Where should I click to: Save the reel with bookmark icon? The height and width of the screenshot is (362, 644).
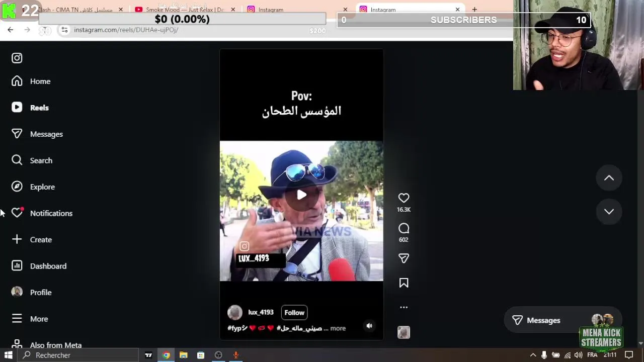point(404,283)
